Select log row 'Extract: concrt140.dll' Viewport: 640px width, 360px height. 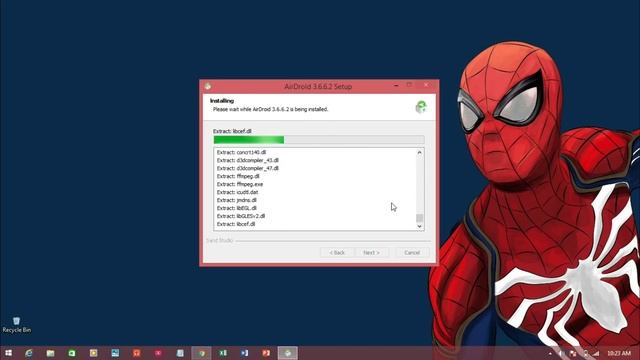[241, 152]
